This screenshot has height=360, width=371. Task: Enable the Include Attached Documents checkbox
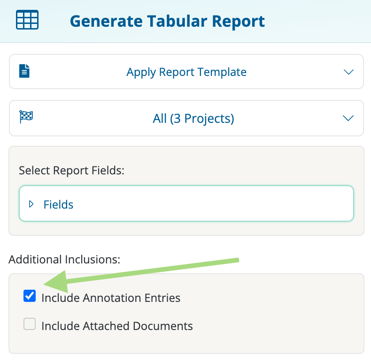pos(30,324)
